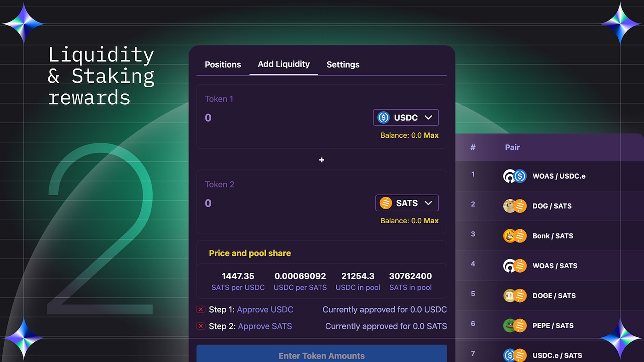Click the USDC coin icon in token selector
Image resolution: width=644 pixels, height=362 pixels.
(x=384, y=118)
